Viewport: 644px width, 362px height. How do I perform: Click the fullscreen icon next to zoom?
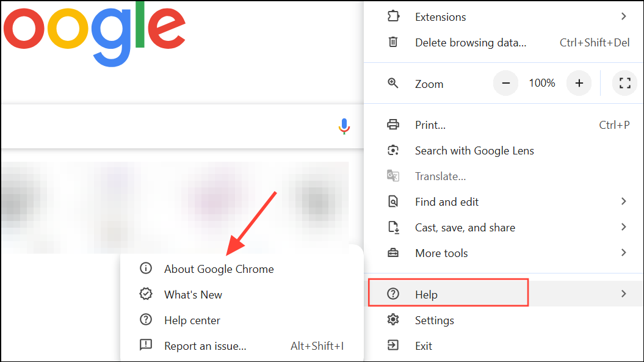[x=624, y=84]
